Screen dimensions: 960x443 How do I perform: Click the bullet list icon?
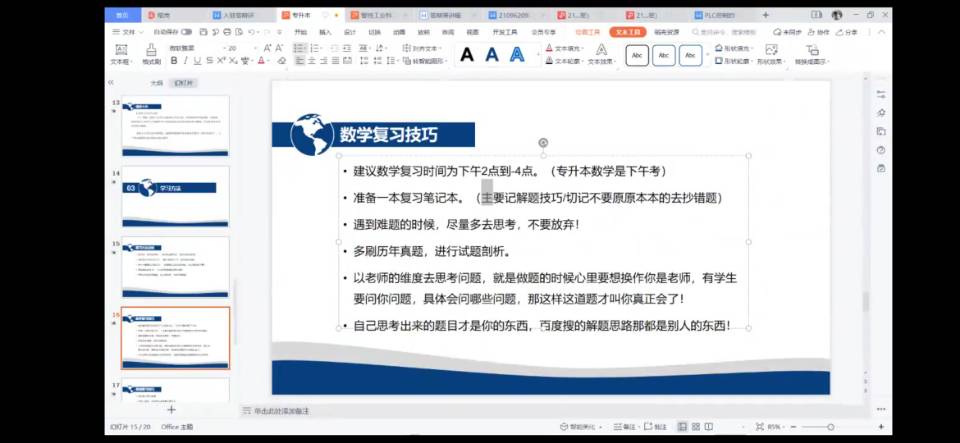[x=298, y=48]
